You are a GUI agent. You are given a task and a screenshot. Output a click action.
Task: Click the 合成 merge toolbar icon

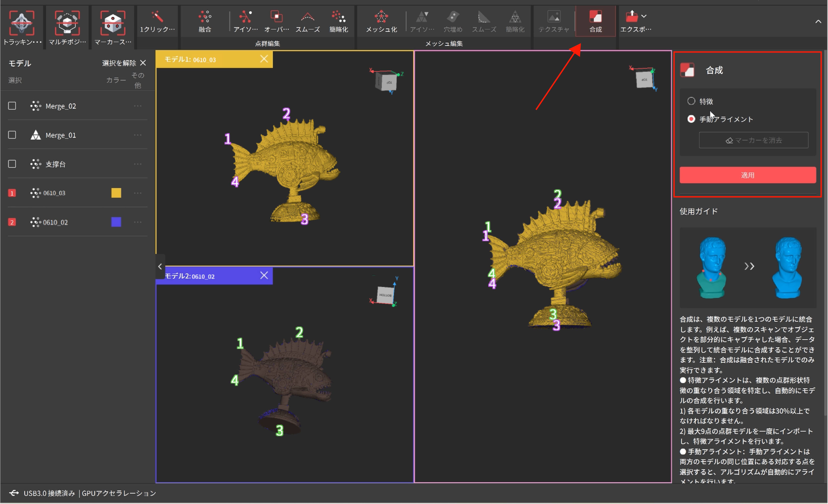coord(595,17)
